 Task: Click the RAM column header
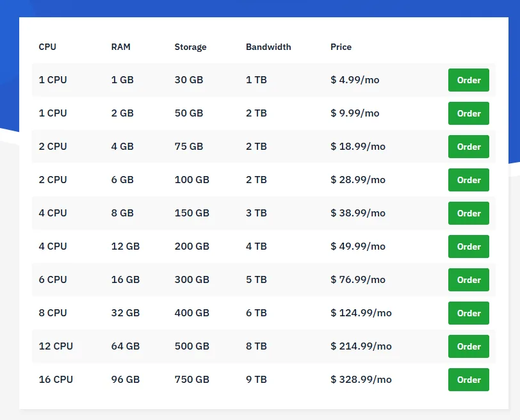coord(120,47)
